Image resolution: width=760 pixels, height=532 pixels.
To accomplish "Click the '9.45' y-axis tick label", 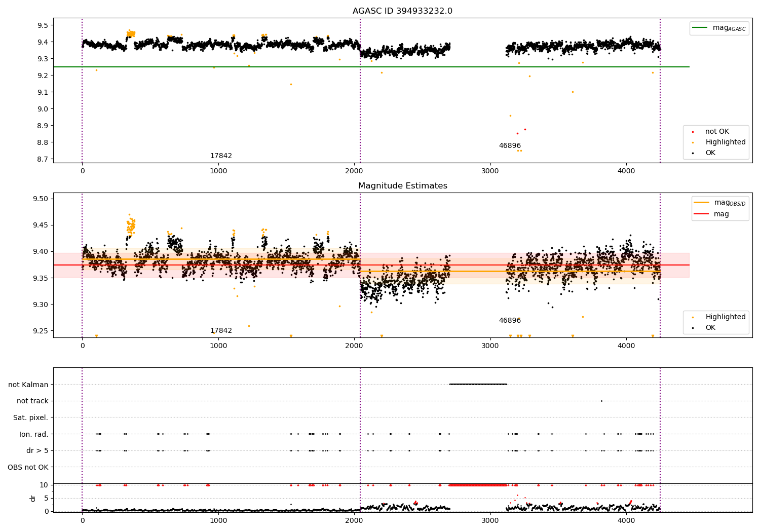I will click(x=40, y=225).
